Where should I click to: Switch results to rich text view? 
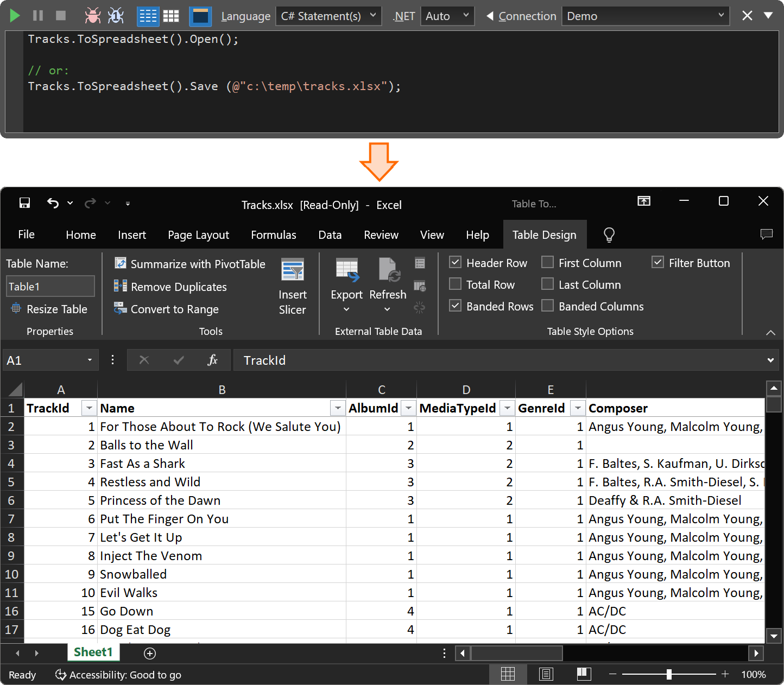coord(148,16)
